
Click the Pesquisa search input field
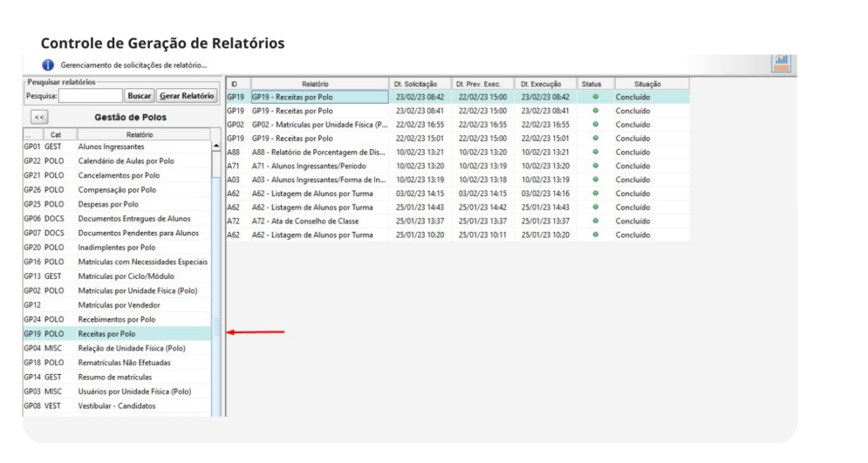click(91, 96)
